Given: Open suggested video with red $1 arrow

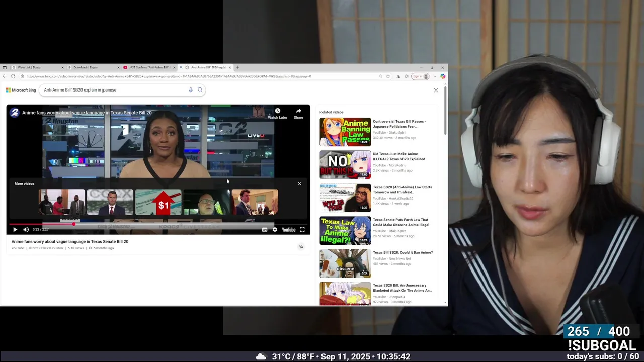Looking at the screenshot, I should coord(158,202).
